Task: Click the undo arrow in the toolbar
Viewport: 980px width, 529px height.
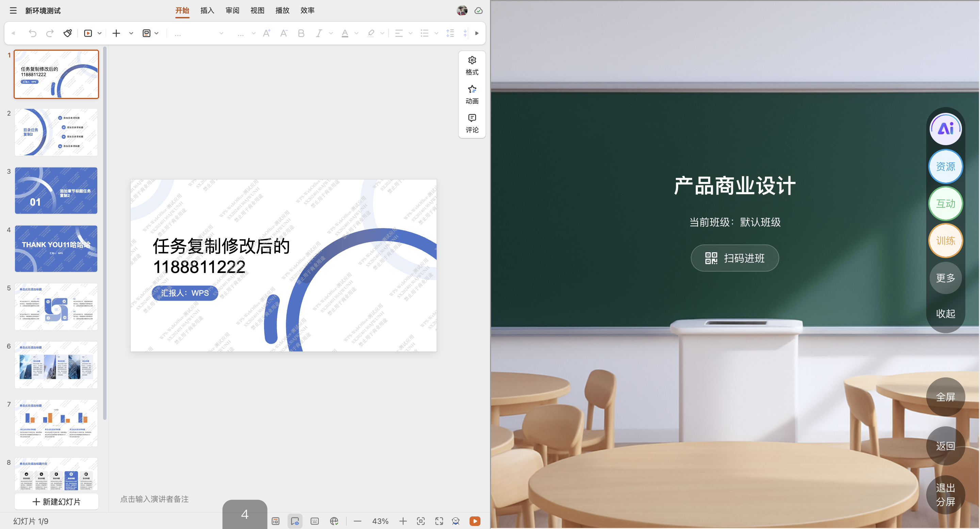Action: click(32, 33)
